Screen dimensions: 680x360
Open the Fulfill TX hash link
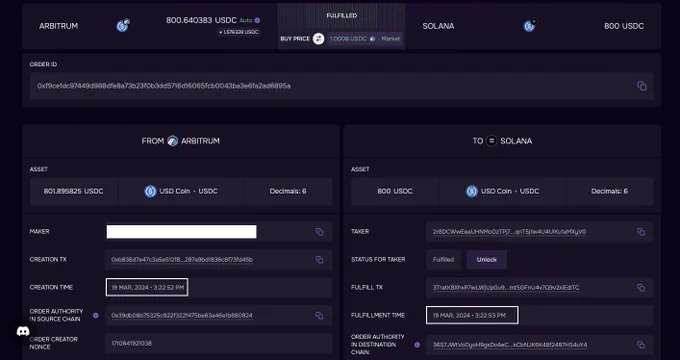506,288
